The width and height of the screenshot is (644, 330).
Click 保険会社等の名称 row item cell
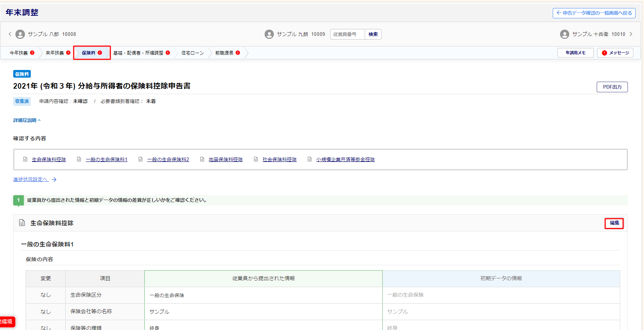pyautogui.click(x=105, y=311)
